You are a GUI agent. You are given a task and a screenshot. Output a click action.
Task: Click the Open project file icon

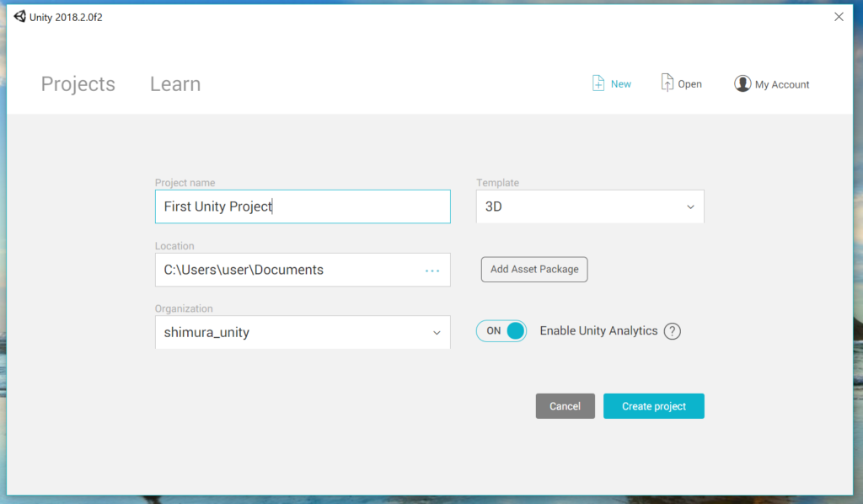(x=667, y=83)
